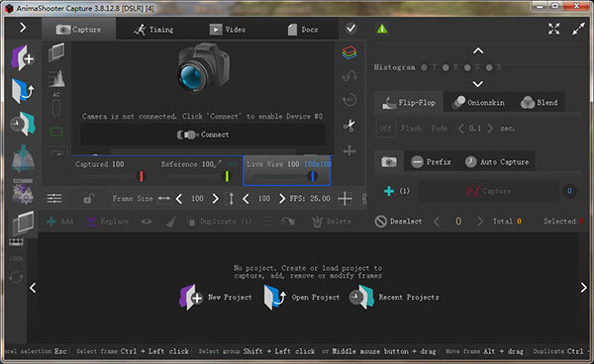Adjust the green Reference opacity slider

pyautogui.click(x=227, y=176)
